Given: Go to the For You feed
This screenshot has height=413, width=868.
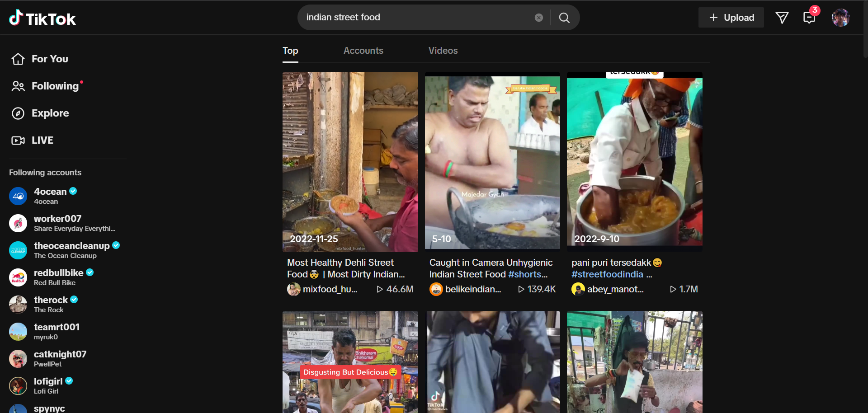Looking at the screenshot, I should tap(50, 59).
